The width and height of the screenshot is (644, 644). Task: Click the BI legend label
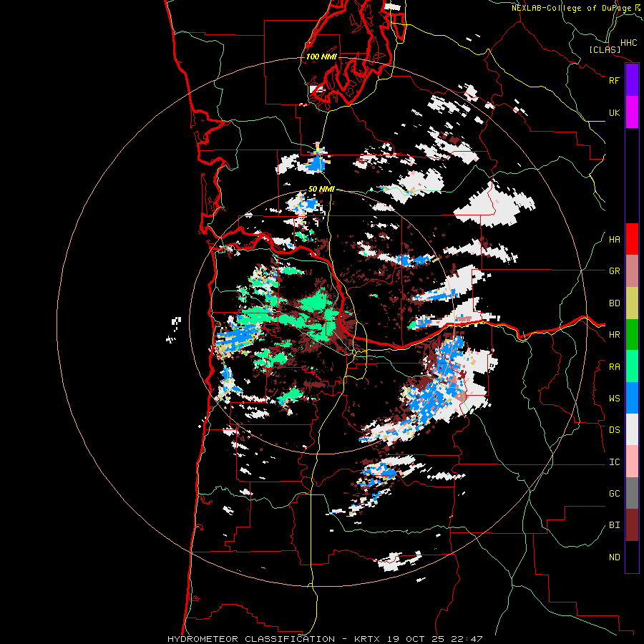click(615, 525)
